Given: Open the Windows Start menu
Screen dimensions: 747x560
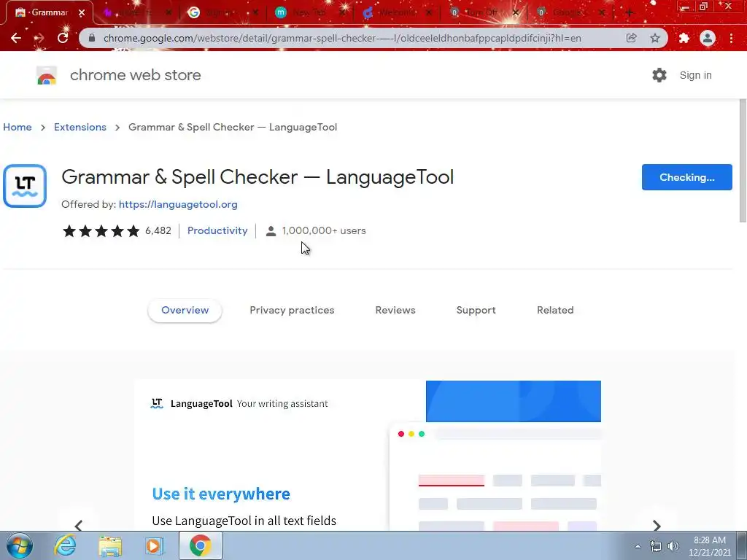Looking at the screenshot, I should point(19,545).
